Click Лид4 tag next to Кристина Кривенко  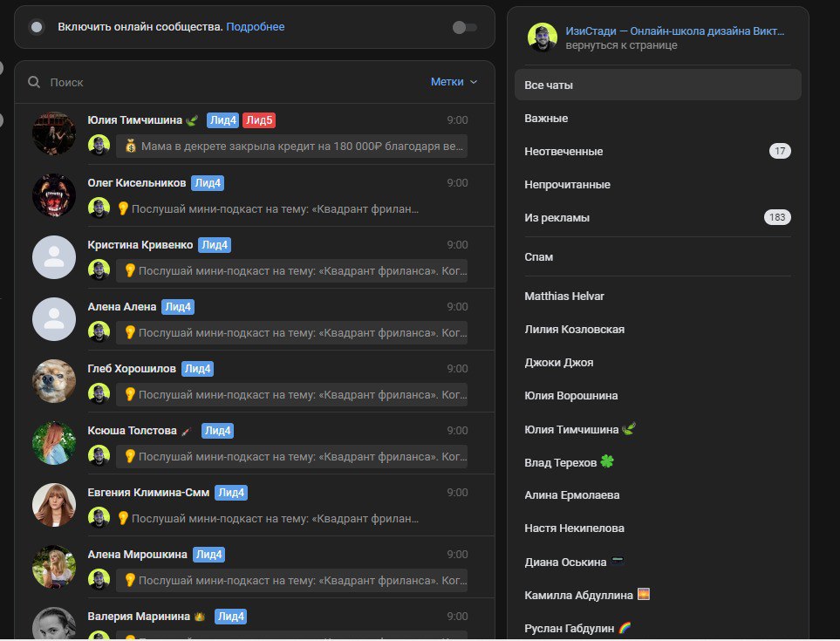point(215,245)
